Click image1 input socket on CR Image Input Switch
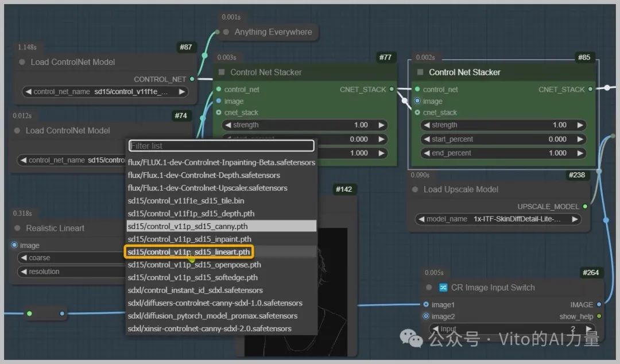 (x=426, y=305)
